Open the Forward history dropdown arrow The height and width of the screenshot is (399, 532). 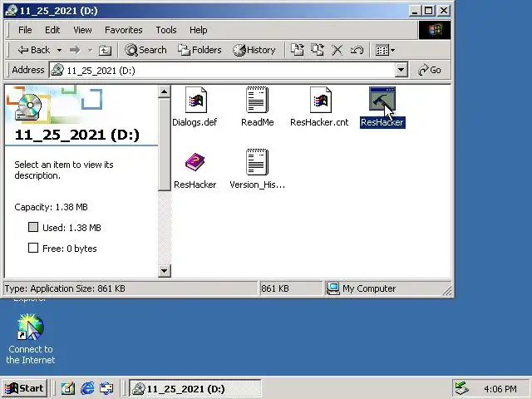[x=90, y=50]
